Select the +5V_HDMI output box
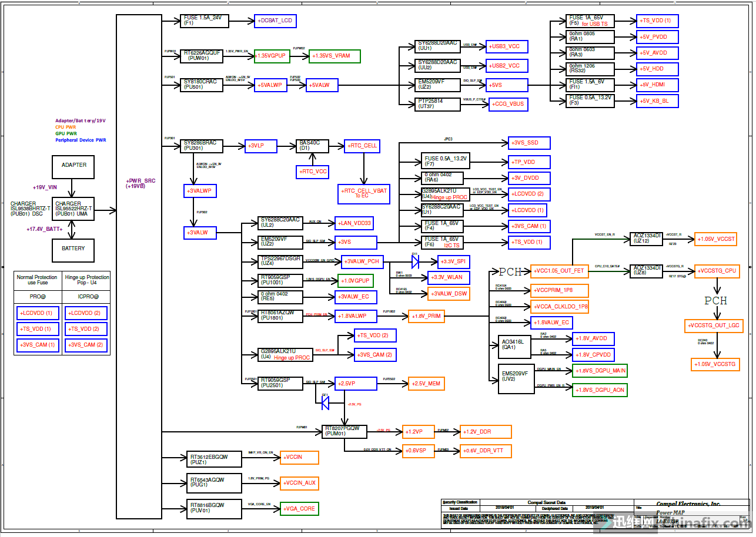The image size is (756, 537). click(658, 85)
